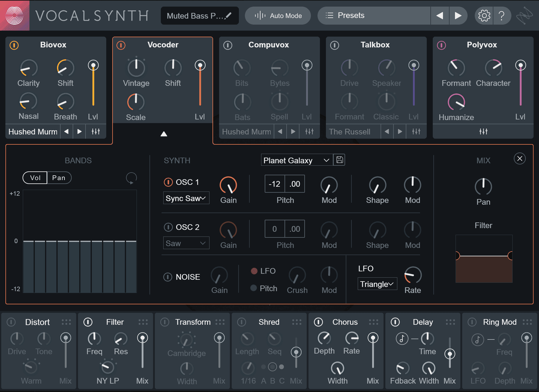Reset bands using the circular arrow icon
539x392 pixels.
[131, 178]
